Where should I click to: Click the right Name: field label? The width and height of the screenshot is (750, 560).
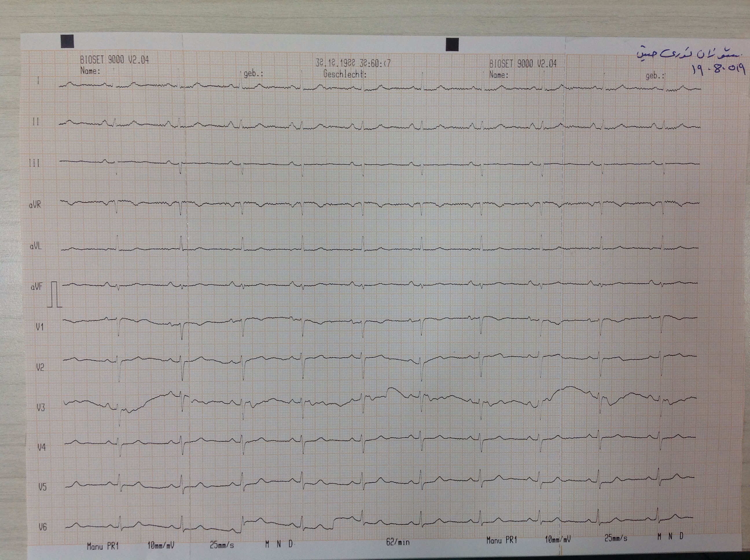coord(499,75)
